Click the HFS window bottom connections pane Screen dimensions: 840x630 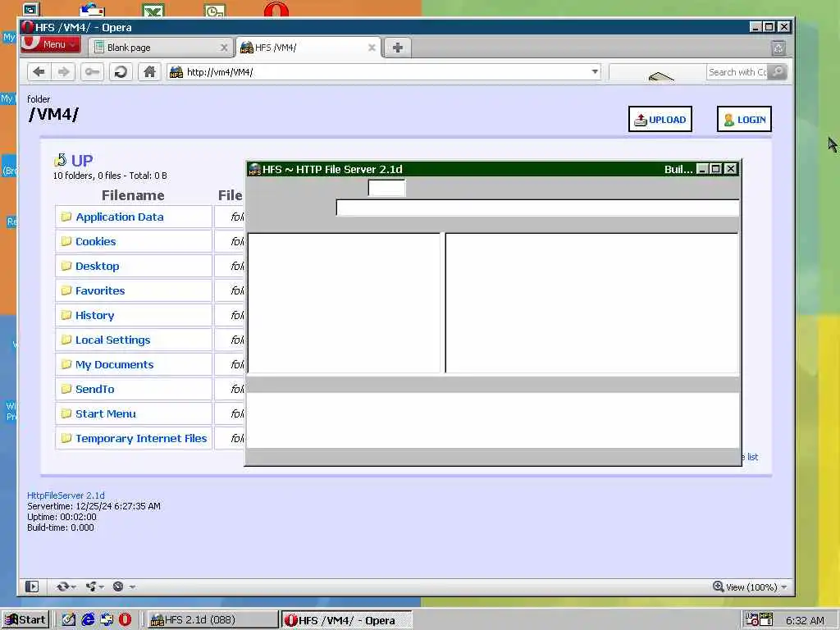point(493,421)
